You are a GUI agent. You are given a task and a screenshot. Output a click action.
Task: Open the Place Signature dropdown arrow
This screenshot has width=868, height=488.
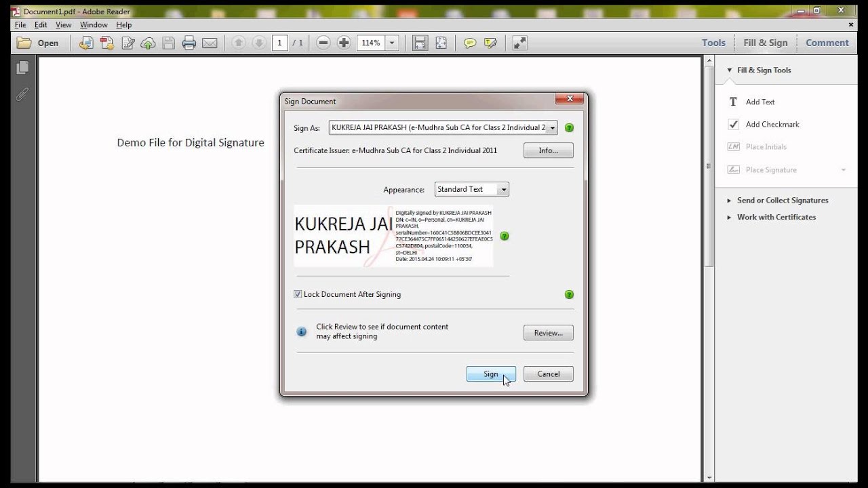(844, 169)
